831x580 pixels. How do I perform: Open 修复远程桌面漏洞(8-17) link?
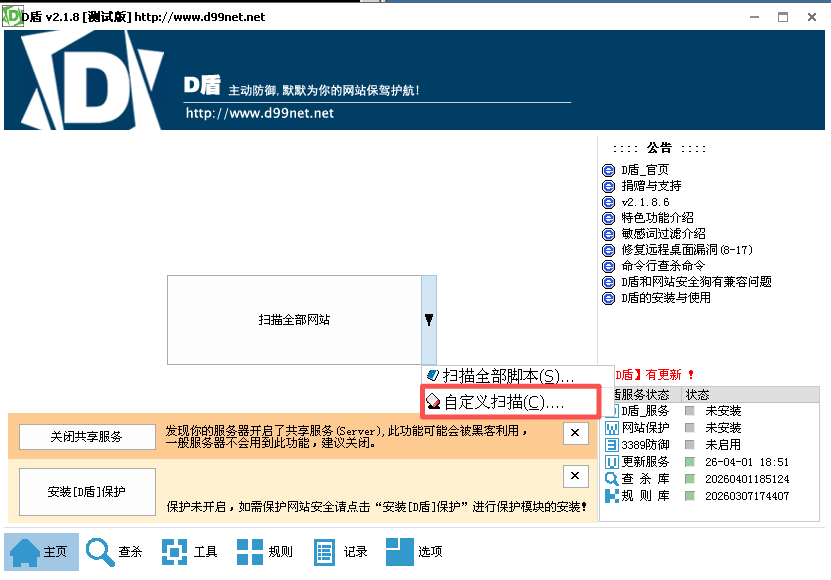tap(687, 249)
